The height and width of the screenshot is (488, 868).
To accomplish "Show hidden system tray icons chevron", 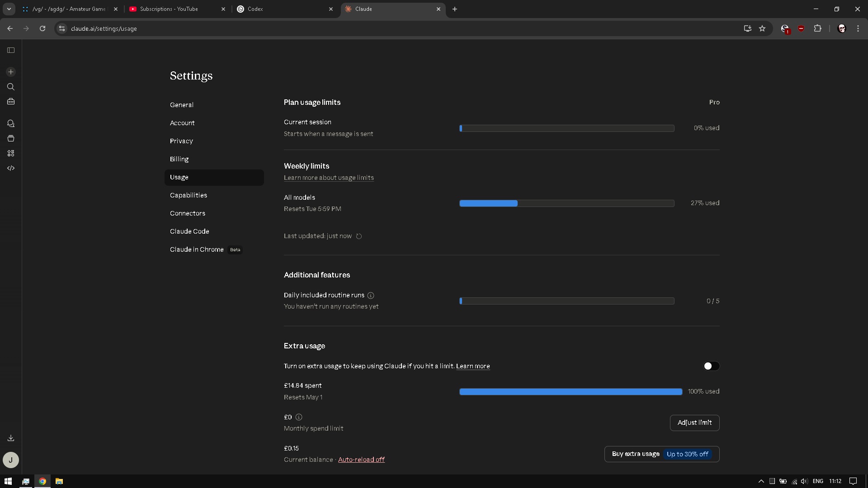I will [x=761, y=481].
